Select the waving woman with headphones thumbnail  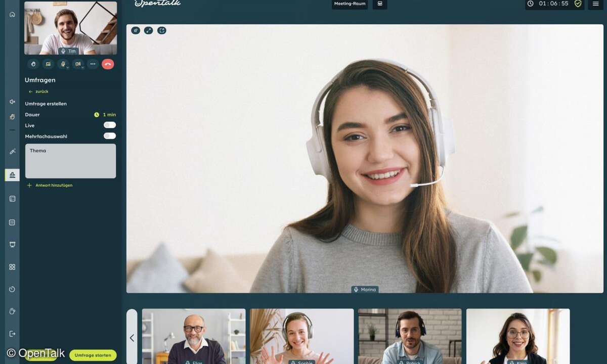tap(302, 336)
